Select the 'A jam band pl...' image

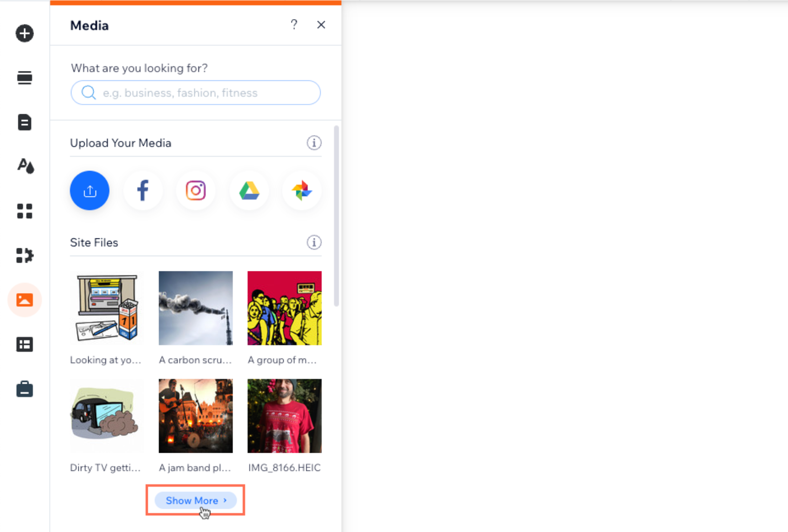click(196, 416)
